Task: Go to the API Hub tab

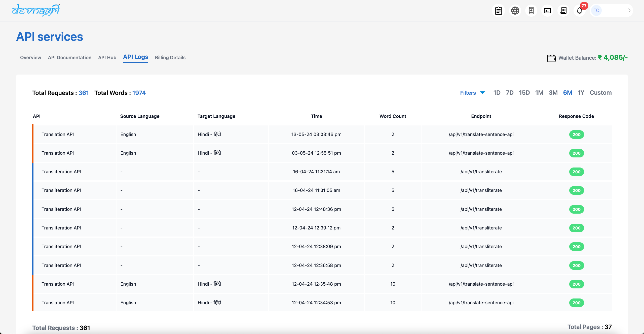Action: 107,57
